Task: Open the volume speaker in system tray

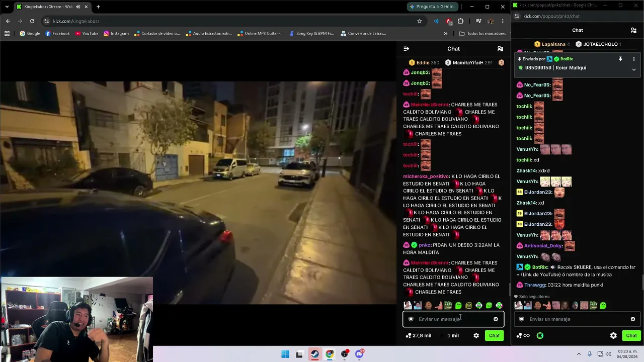Action: tap(608, 354)
